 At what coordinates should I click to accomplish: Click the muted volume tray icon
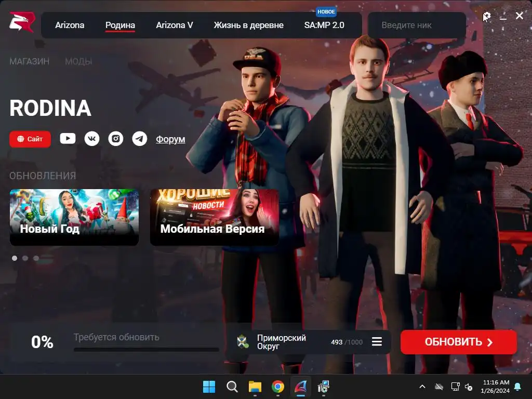[469, 387]
